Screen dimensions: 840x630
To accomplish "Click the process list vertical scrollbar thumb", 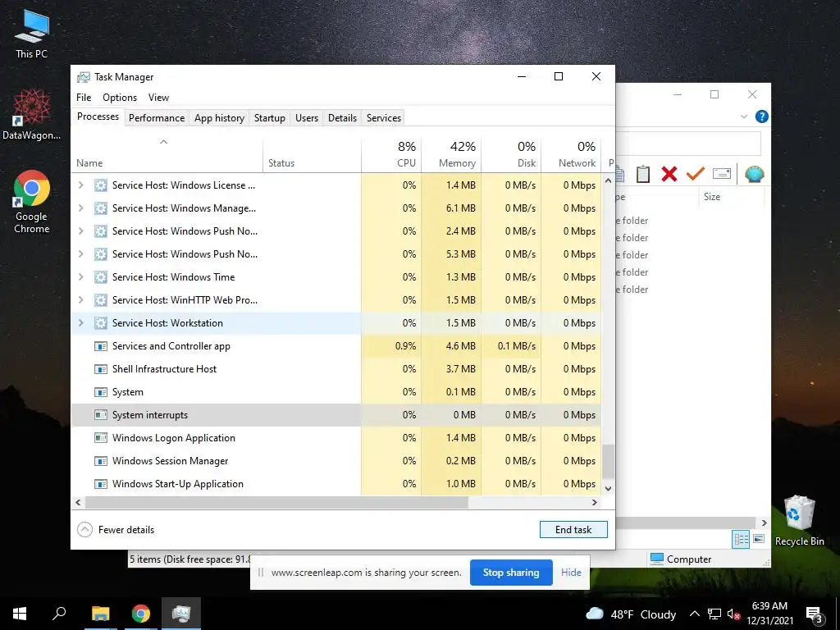I will pos(608,461).
